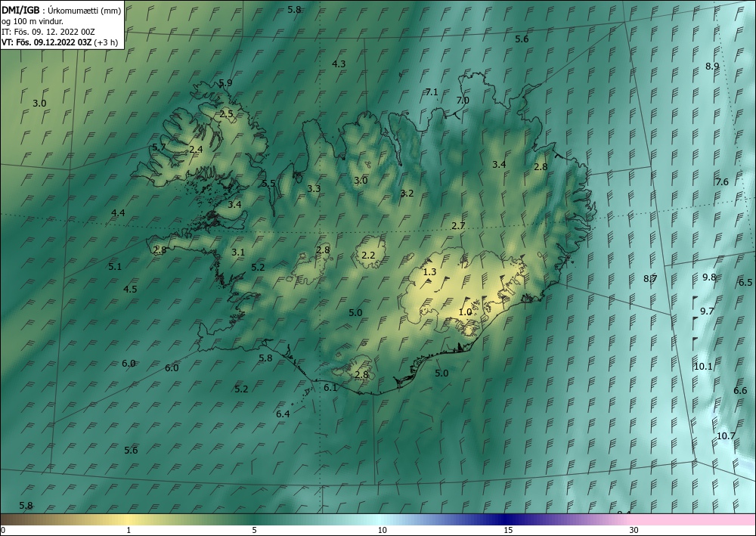
Task: Click the 10.7 value on the map
Action: (x=726, y=435)
